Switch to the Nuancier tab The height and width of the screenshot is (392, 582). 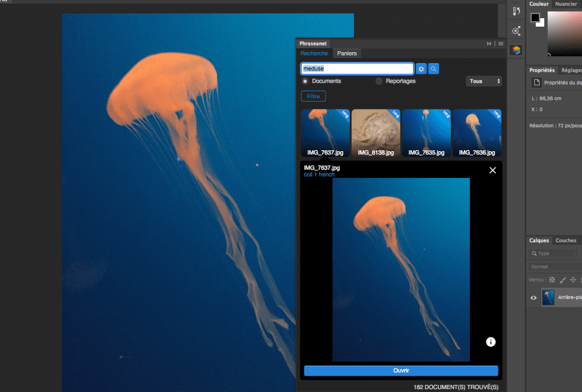pyautogui.click(x=566, y=4)
